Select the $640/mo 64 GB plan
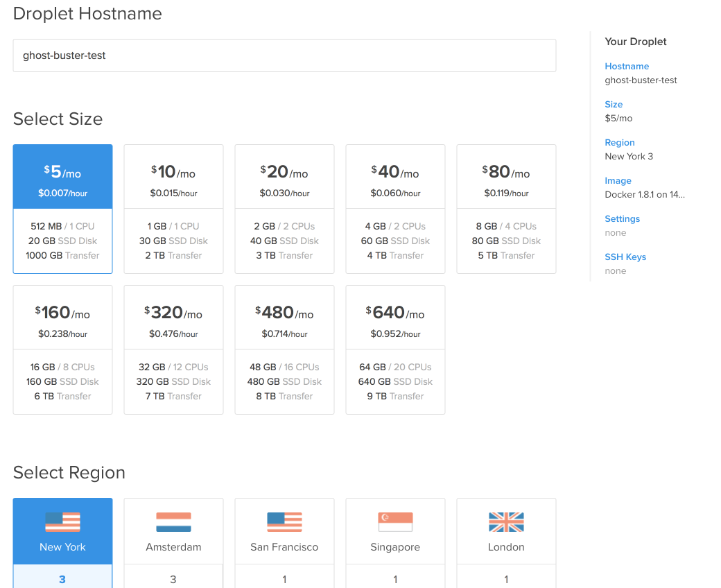Screen dimensions: 721x588 [x=395, y=349]
